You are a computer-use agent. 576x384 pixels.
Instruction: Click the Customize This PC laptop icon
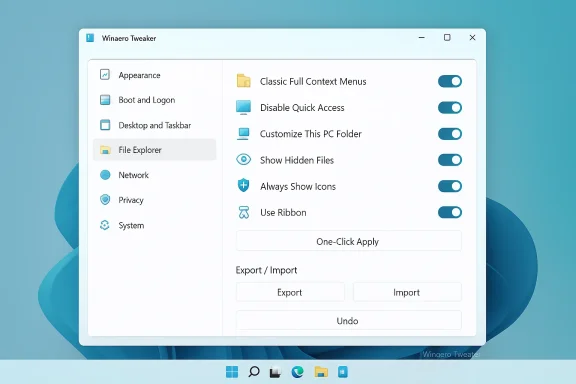tap(244, 134)
